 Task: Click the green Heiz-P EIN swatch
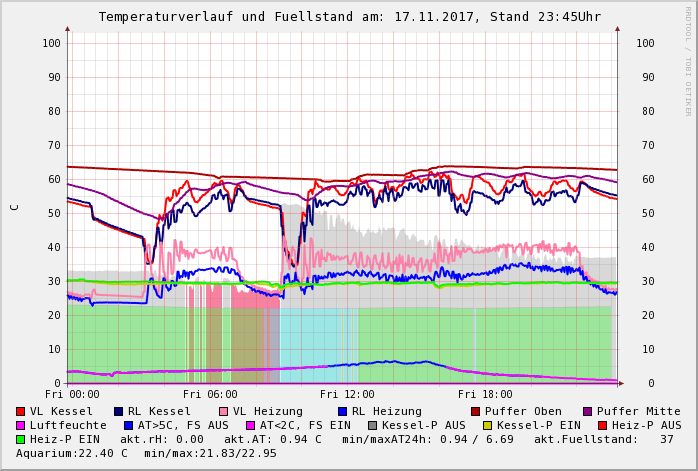21,439
